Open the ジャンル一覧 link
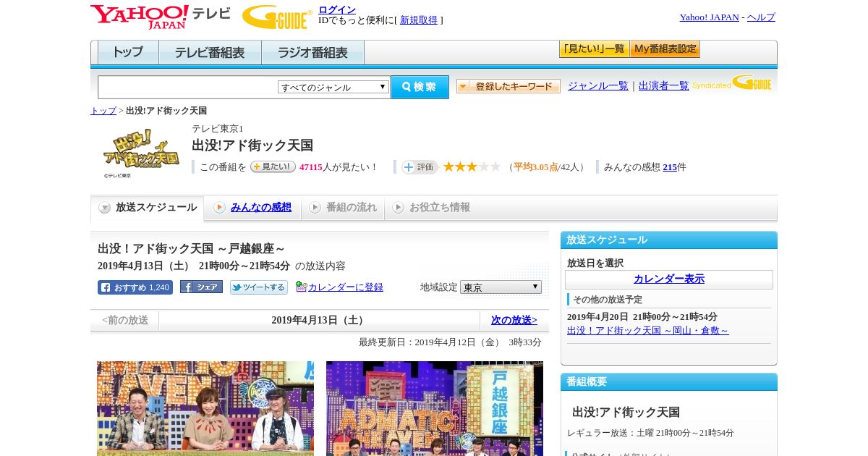Viewport: 868px width, 456px height. click(x=597, y=85)
